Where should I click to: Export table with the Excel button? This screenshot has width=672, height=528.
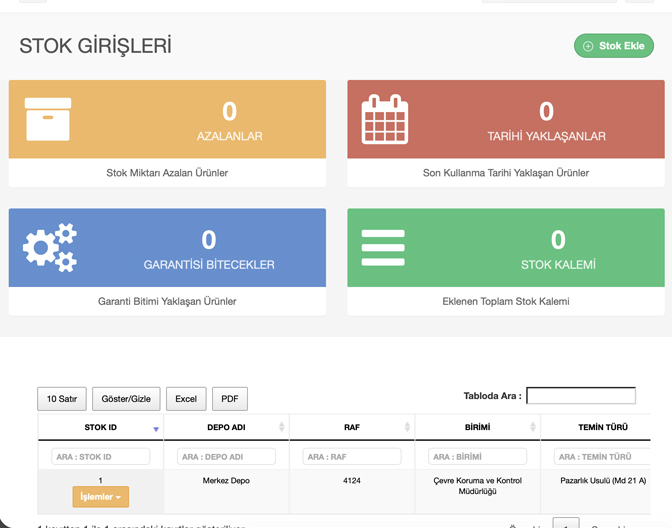click(x=186, y=399)
